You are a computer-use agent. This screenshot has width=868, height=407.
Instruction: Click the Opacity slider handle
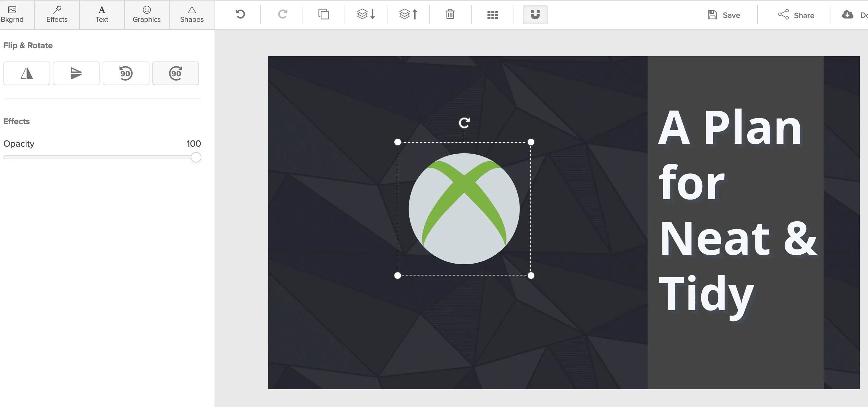pyautogui.click(x=196, y=157)
